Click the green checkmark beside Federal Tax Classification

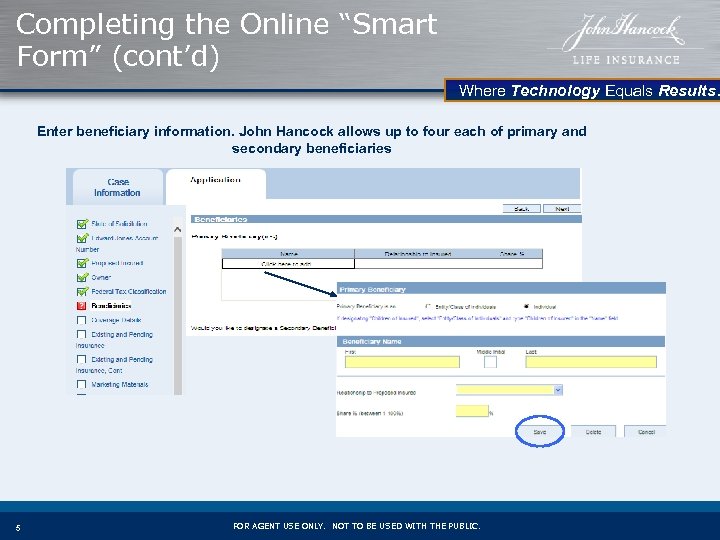(x=83, y=292)
